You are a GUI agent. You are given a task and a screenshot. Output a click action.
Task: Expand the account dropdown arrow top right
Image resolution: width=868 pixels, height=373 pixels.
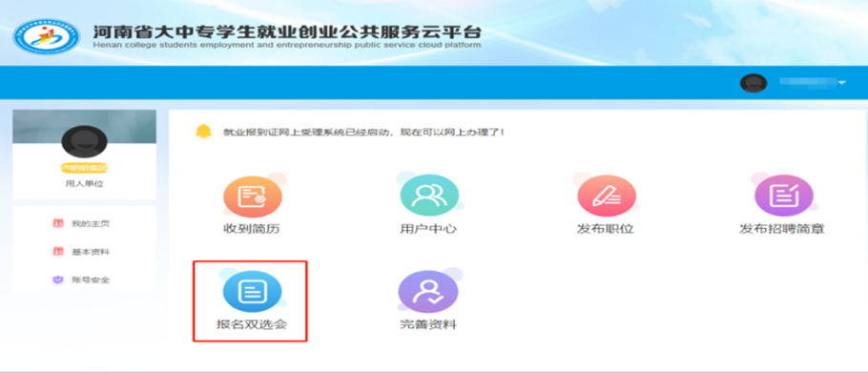pos(842,83)
